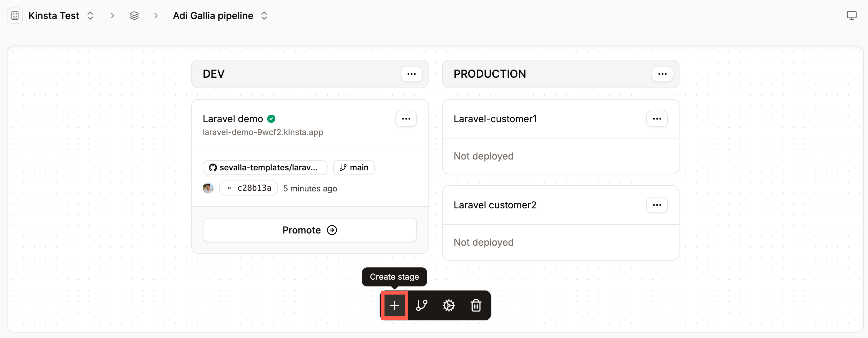The image size is (868, 338).
Task: Click the Promote button on Laravel demo
Action: [x=309, y=230]
